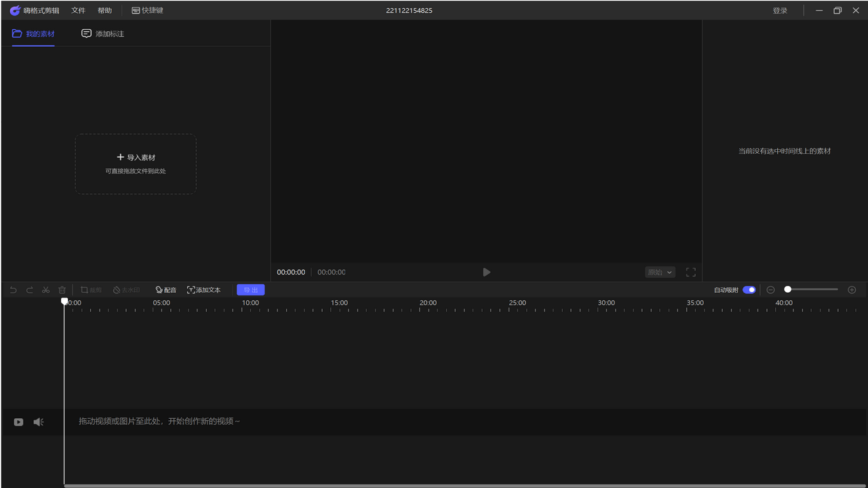Click the undo arrow icon
This screenshot has height=488, width=868.
[13, 290]
